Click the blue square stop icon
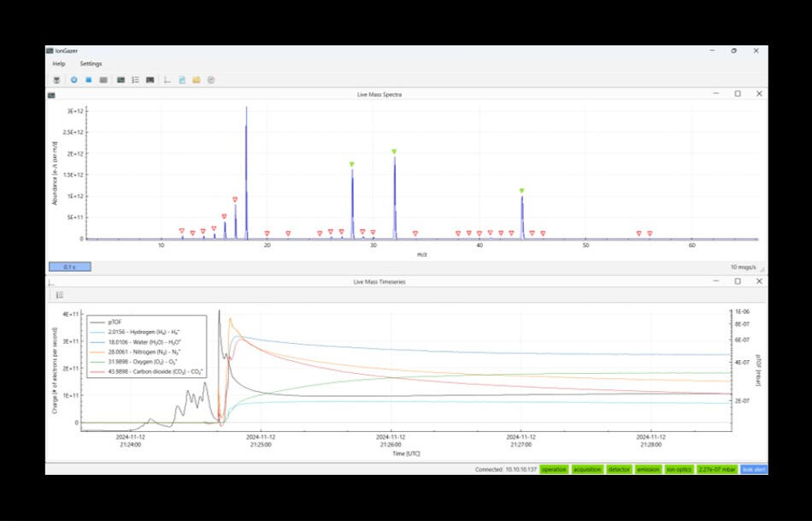The height and width of the screenshot is (521, 812). click(88, 80)
